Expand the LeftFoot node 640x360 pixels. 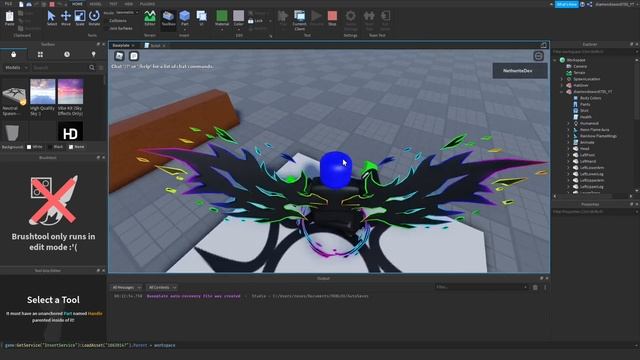tap(569, 155)
